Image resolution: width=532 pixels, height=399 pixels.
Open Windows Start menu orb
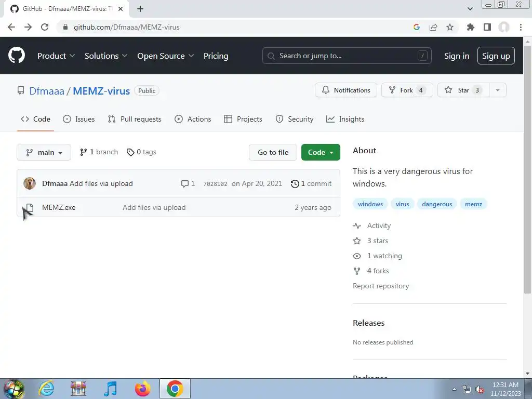14,389
